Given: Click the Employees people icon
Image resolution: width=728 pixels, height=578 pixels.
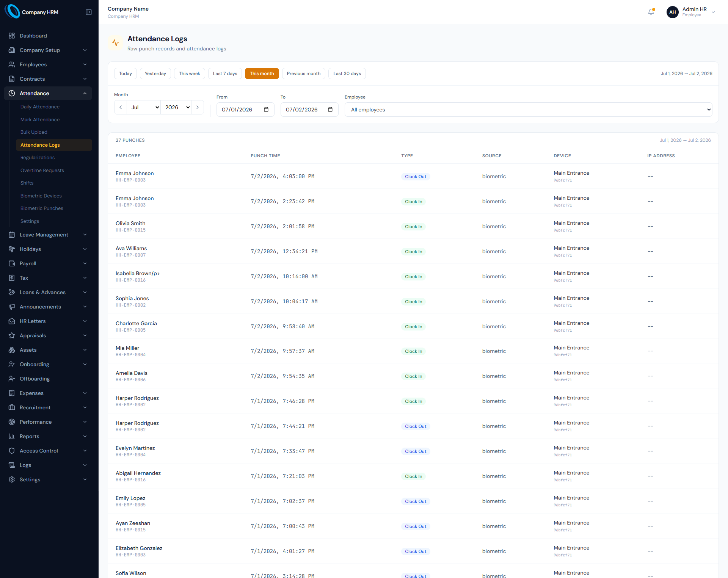Looking at the screenshot, I should click(12, 64).
